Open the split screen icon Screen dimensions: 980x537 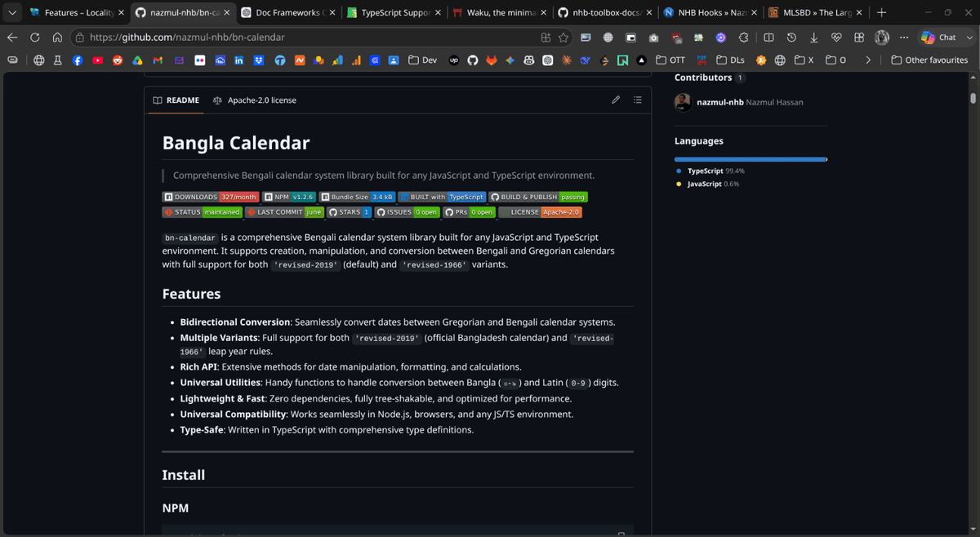pos(768,38)
